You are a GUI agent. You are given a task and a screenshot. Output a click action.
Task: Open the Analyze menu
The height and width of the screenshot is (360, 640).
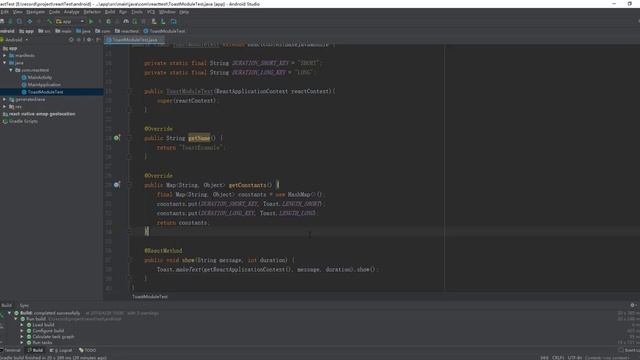pos(72,12)
